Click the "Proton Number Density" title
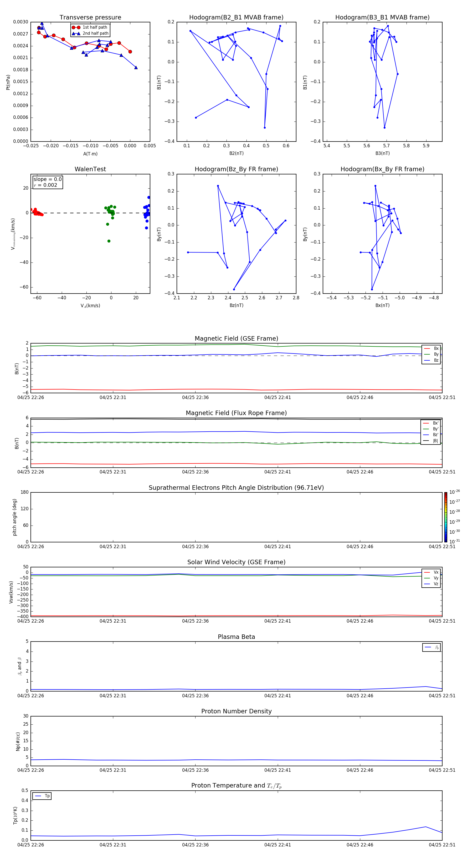This screenshot has width=473, height=868. tap(236, 711)
